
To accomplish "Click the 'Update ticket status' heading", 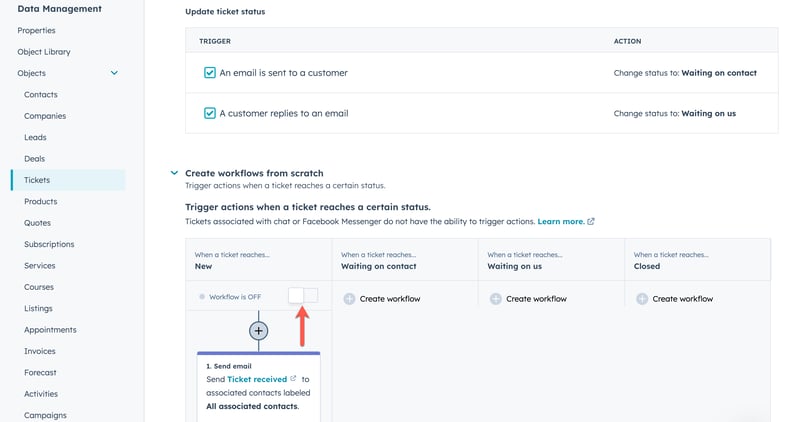I will point(225,12).
